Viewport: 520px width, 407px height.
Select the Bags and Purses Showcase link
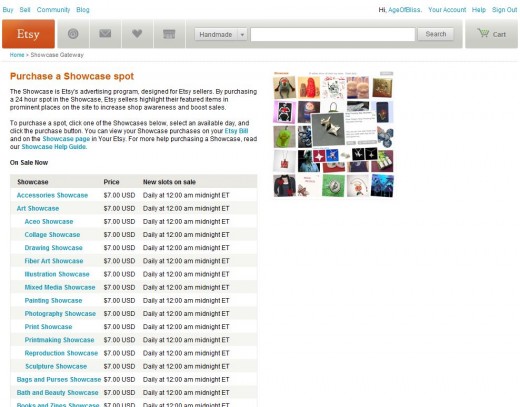(59, 380)
